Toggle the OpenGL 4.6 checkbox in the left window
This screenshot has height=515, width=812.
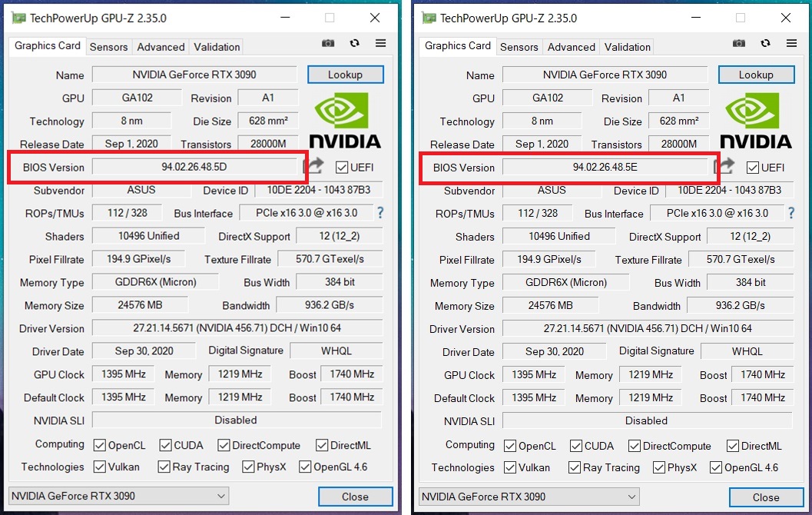[x=305, y=467]
